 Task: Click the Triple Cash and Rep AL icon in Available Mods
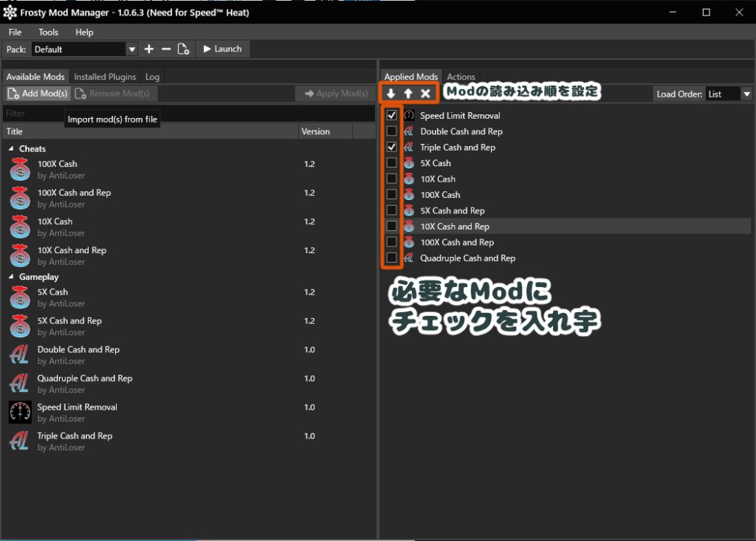19,441
